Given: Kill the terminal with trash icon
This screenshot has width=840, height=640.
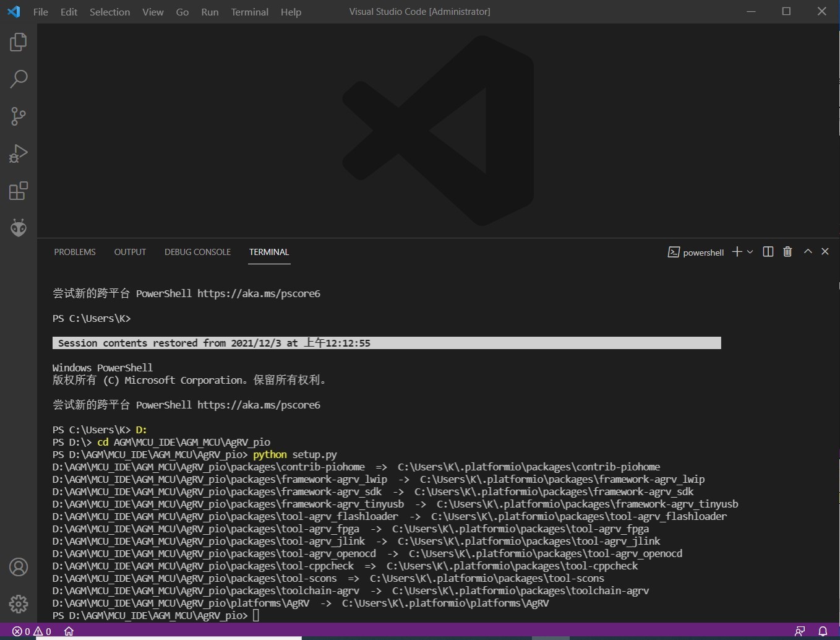Looking at the screenshot, I should 787,252.
